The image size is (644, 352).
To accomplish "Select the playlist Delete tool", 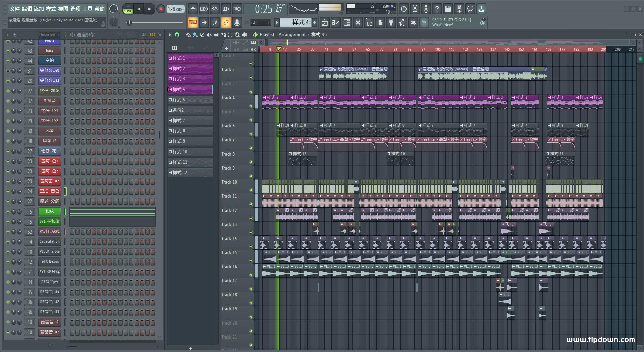I will 202,35.
